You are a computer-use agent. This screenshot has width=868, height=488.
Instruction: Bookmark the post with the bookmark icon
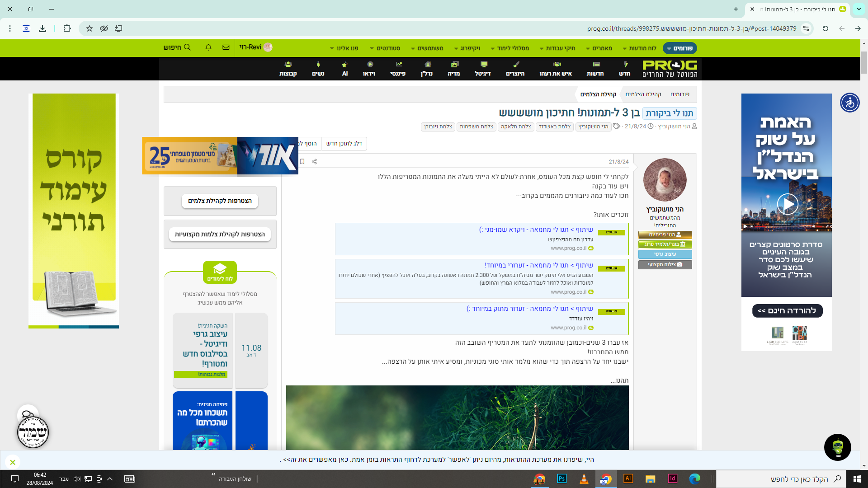pyautogui.click(x=302, y=162)
